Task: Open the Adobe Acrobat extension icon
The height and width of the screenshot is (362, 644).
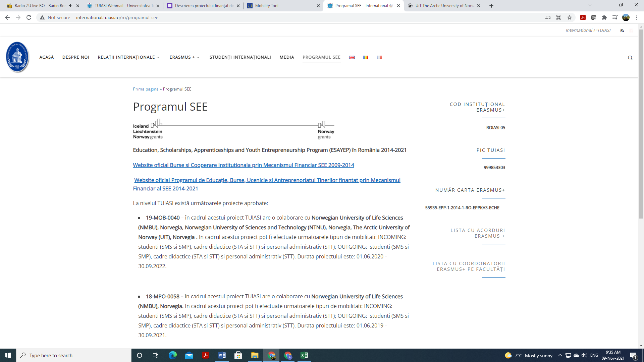Action: [583, 17]
